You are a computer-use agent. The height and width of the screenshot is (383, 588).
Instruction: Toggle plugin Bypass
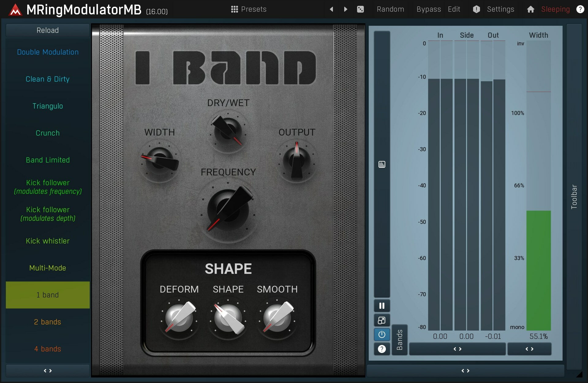click(x=428, y=9)
